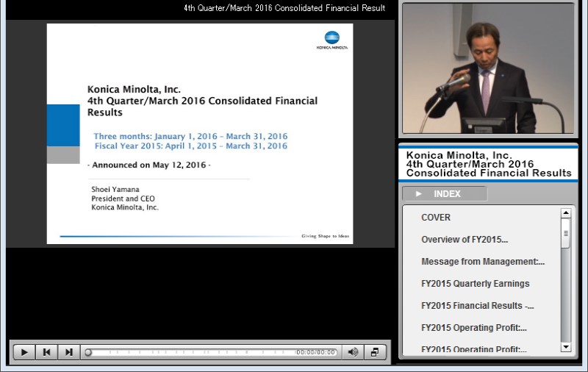The height and width of the screenshot is (372, 588).
Task: Click the arrow icon on INDEX tab
Action: pyautogui.click(x=419, y=194)
